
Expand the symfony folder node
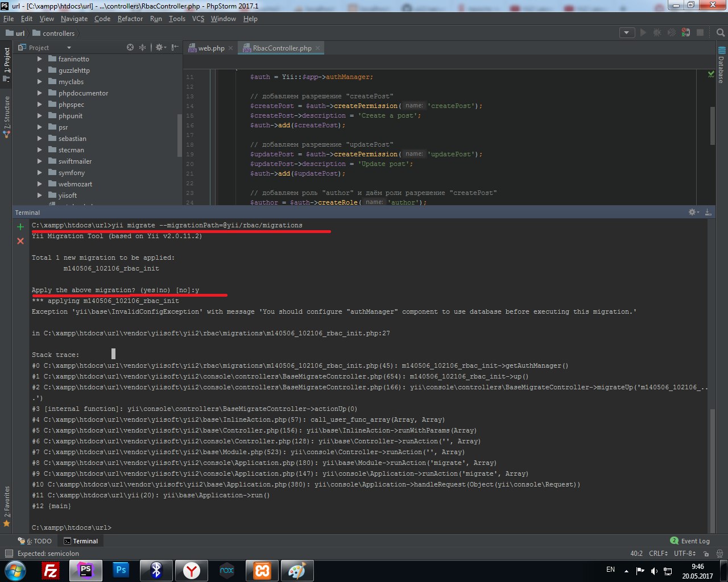click(40, 173)
